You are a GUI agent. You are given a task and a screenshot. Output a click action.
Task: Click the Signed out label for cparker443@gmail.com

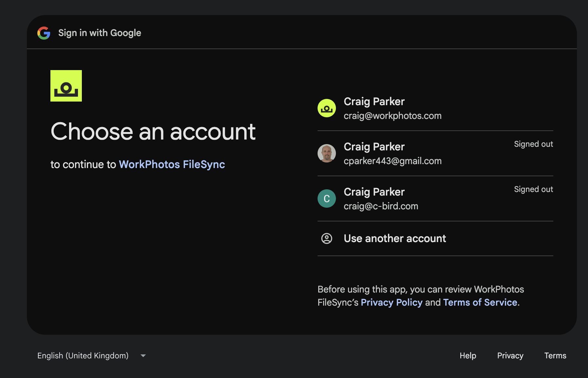pyautogui.click(x=533, y=144)
